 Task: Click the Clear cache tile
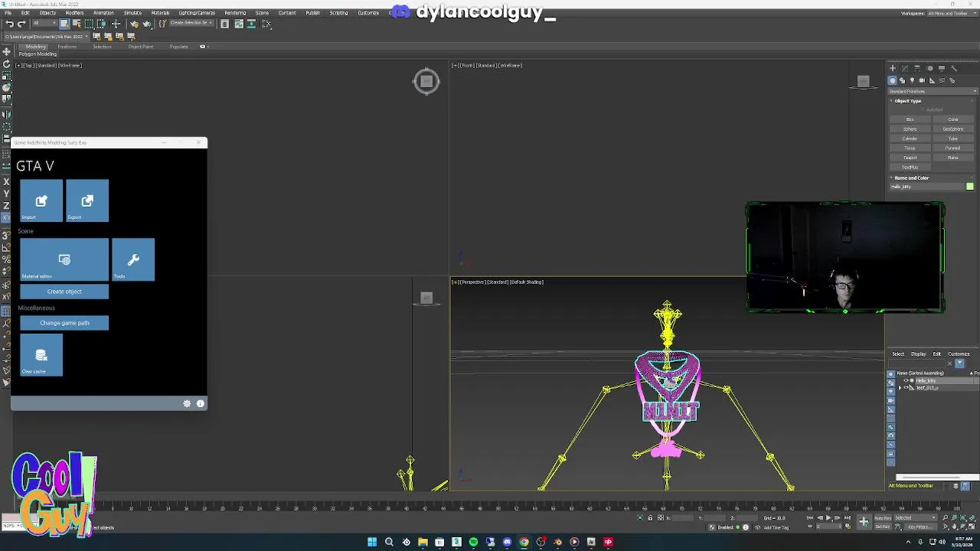(x=41, y=355)
